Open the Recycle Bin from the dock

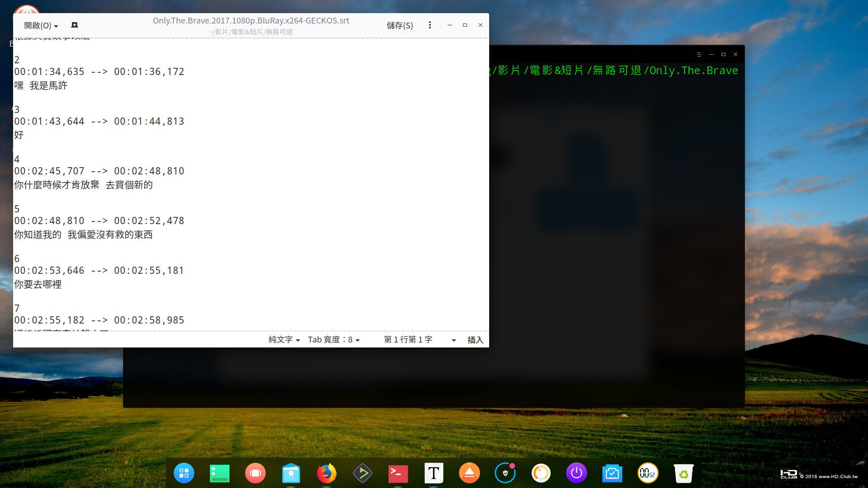coord(684,473)
